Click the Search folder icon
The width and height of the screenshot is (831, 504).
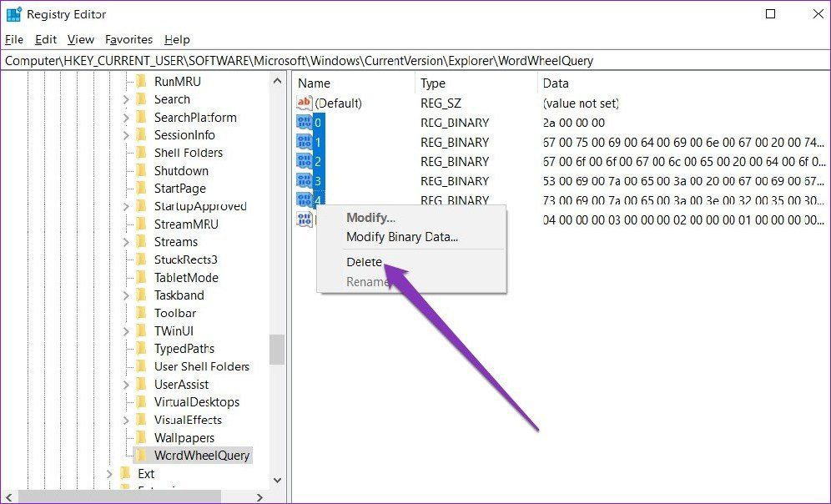tap(141, 99)
